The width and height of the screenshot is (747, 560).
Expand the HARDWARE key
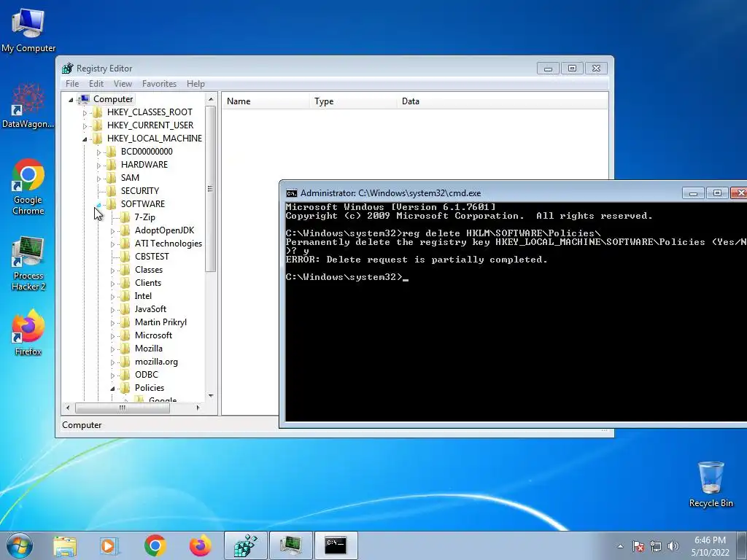point(98,166)
